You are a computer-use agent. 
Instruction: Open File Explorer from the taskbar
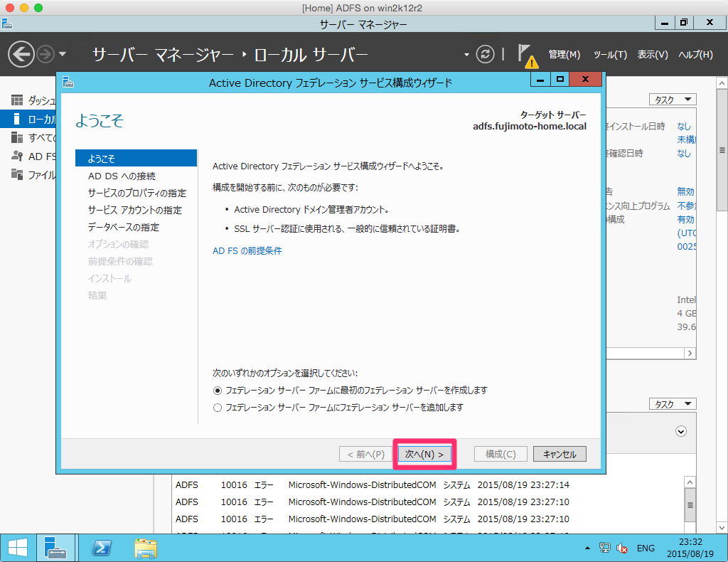pos(146,548)
